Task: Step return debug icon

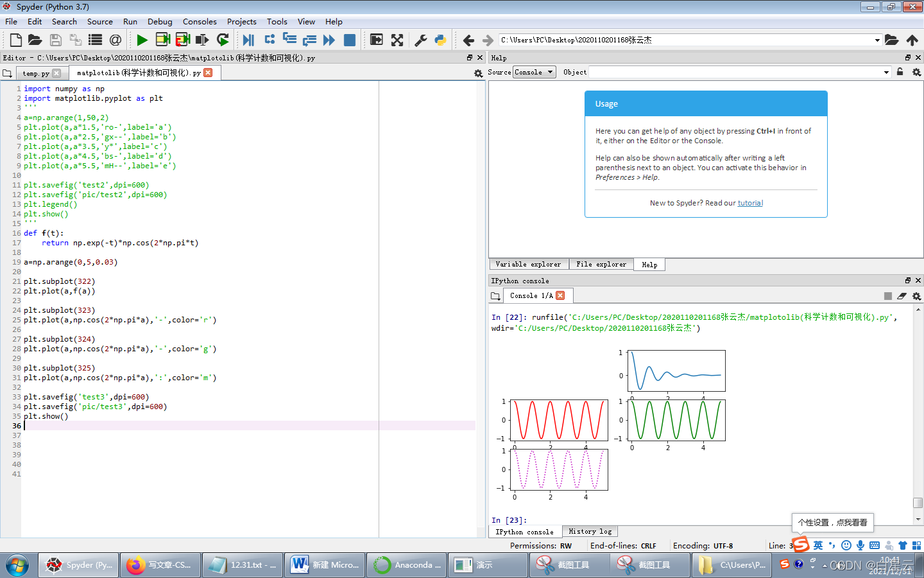Action: tap(309, 40)
